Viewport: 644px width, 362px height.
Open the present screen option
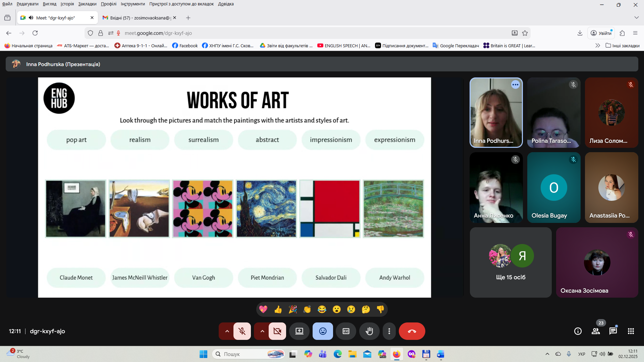pyautogui.click(x=299, y=331)
